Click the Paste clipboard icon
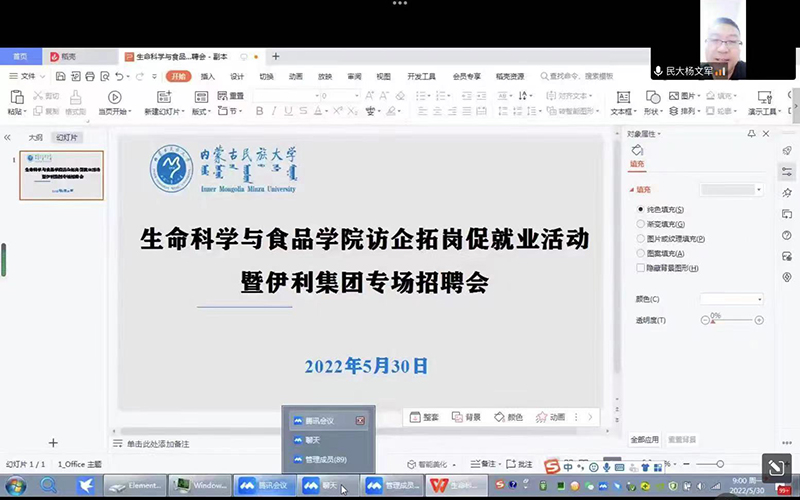 coord(17,97)
